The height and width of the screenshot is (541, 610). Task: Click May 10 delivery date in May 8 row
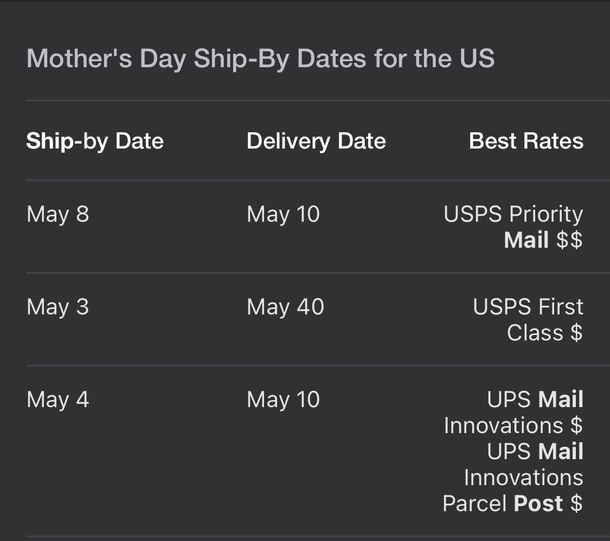click(283, 214)
